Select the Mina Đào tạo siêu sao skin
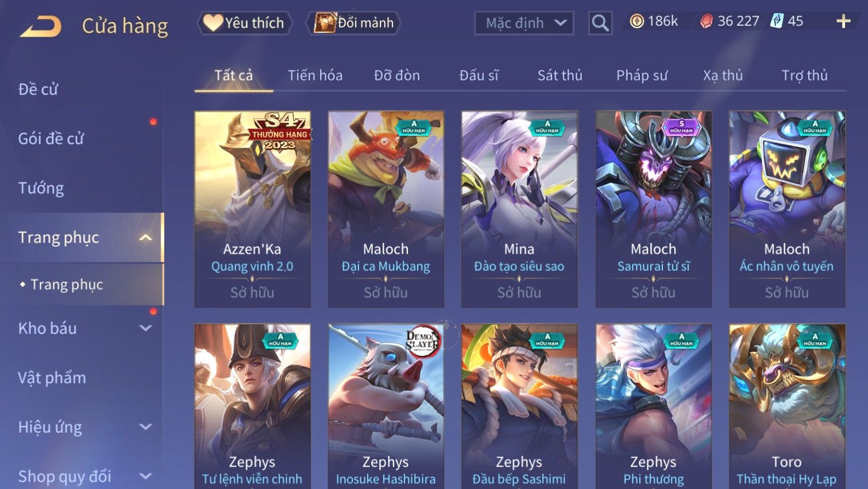The height and width of the screenshot is (489, 868). coord(519,209)
